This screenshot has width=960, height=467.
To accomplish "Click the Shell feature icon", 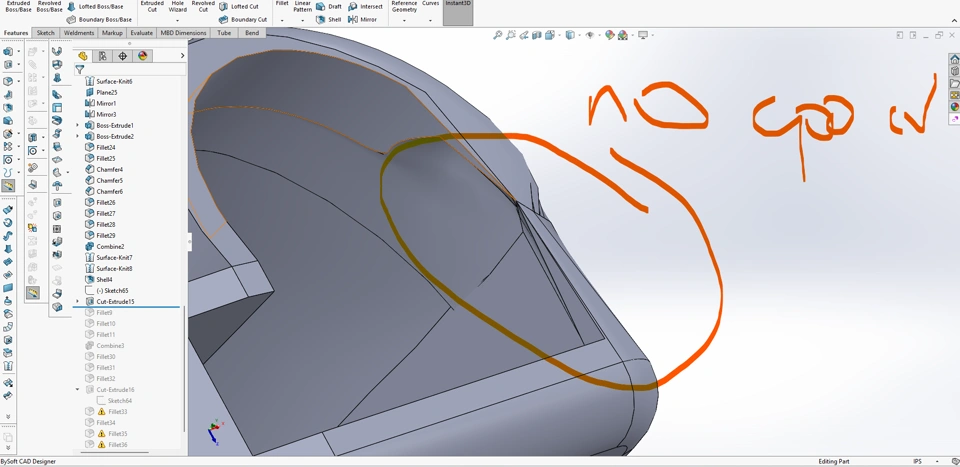I will [320, 20].
